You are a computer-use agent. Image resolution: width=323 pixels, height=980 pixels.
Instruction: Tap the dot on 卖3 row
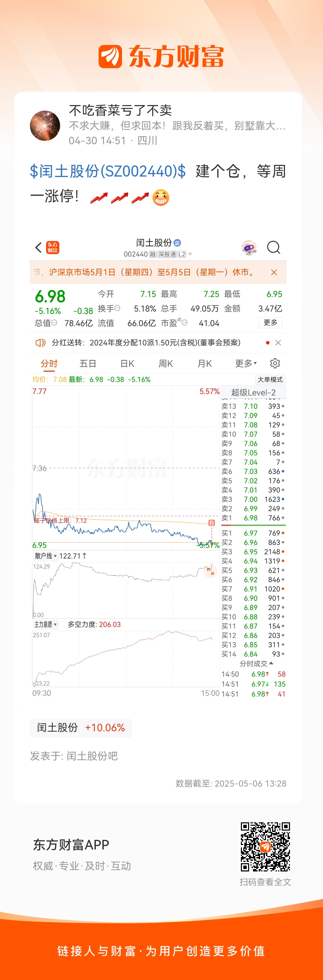tap(283, 499)
